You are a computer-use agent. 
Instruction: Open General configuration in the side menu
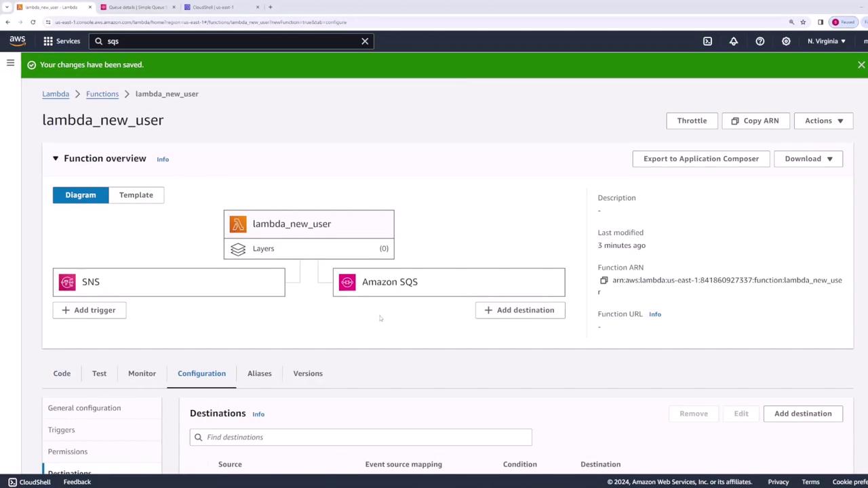[84, 408]
